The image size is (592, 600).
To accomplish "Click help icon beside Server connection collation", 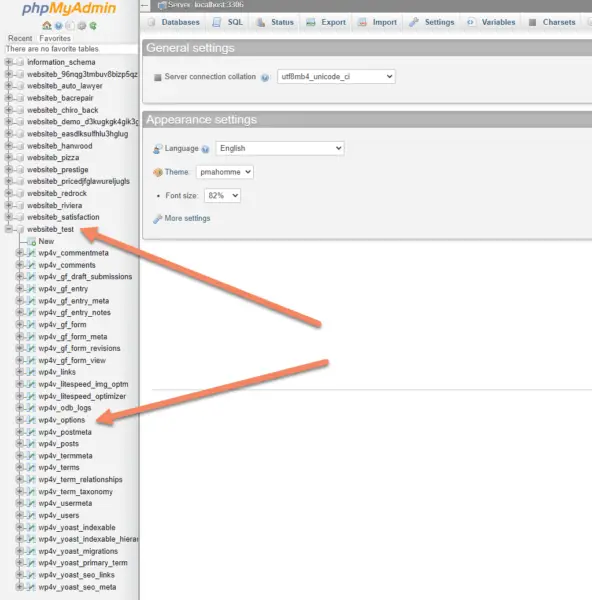I will coord(265,77).
